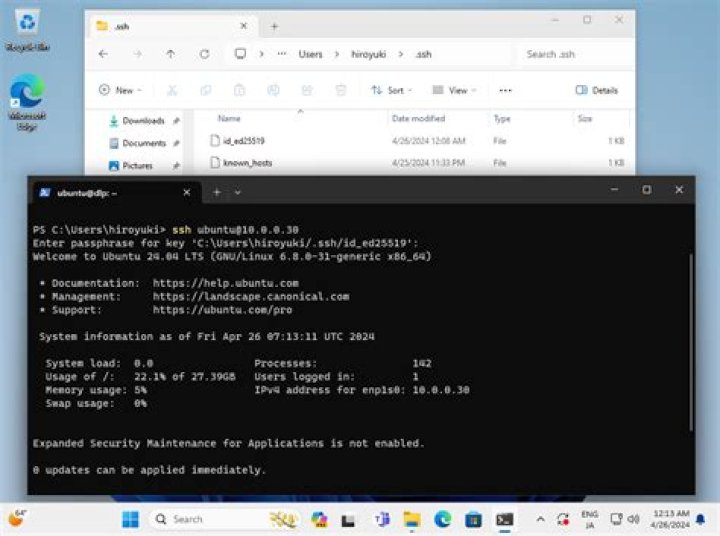Screen dimensions: 720x536
Task: Open Microsoft Teams from the taskbar
Action: pos(381,519)
